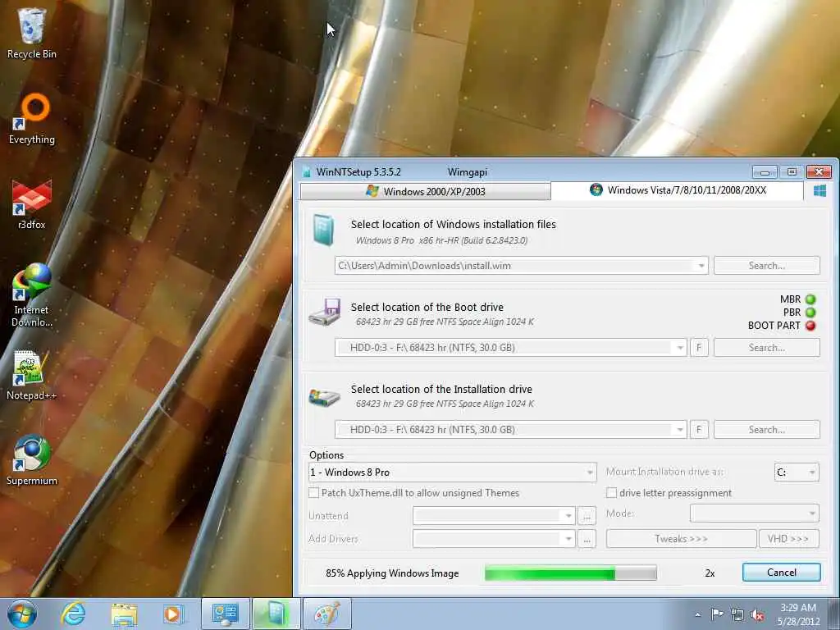Switch to the control panel taskbar window
Image resolution: width=840 pixels, height=630 pixels.
pos(225,614)
